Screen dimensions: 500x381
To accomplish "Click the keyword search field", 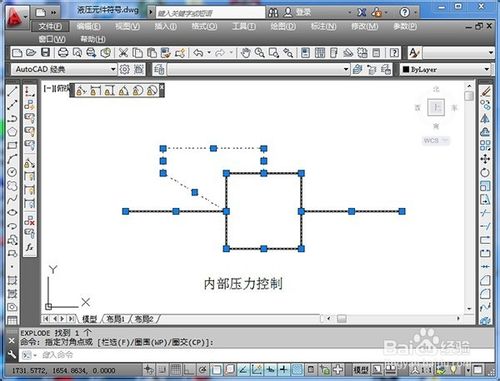I will (x=210, y=13).
